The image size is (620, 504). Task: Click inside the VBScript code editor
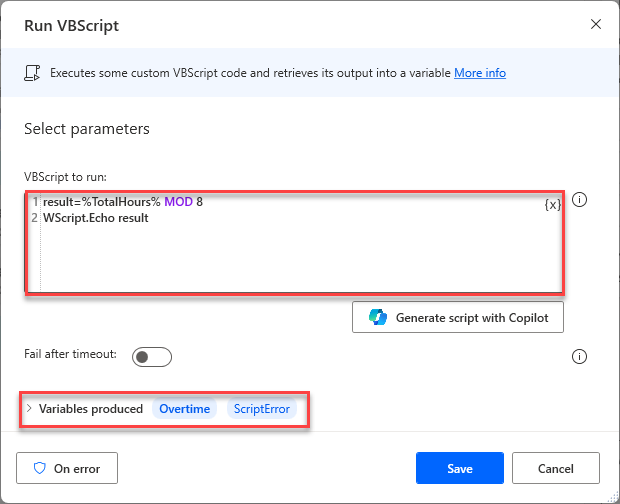(295, 242)
